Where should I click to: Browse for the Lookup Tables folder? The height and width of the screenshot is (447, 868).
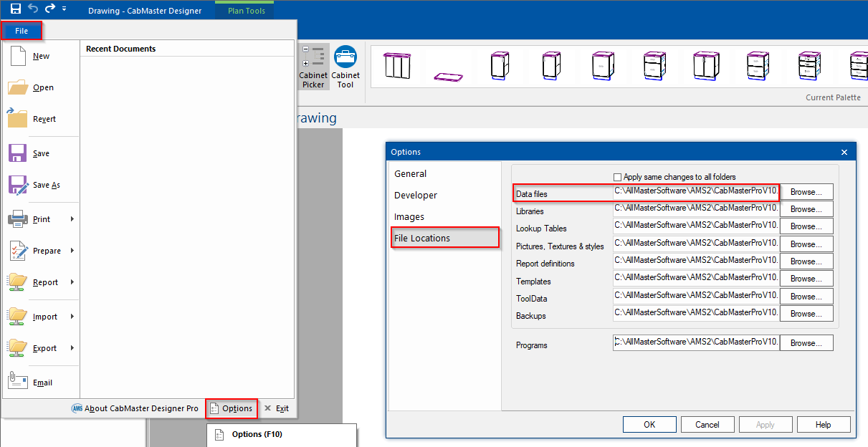(806, 226)
